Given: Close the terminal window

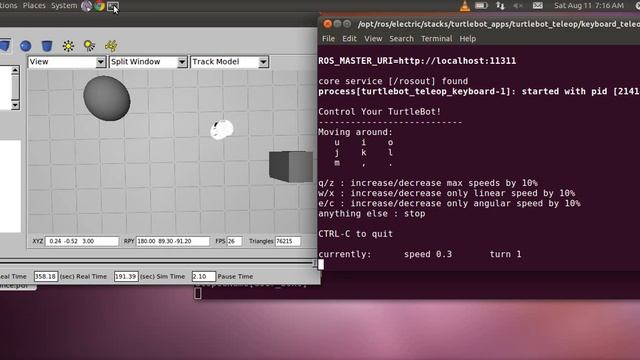Looking at the screenshot, I should click(x=327, y=24).
